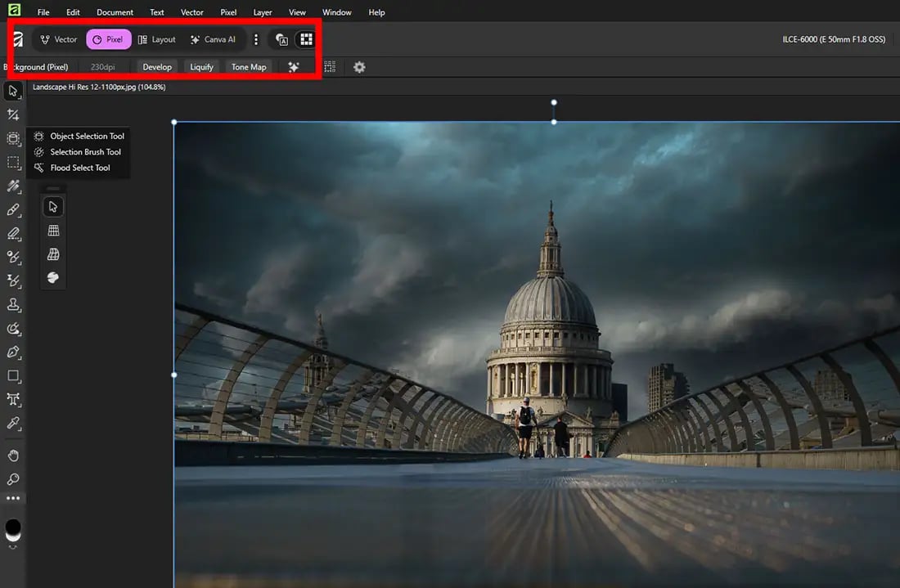Click the sparkle AI icon after Tone Map

click(293, 67)
